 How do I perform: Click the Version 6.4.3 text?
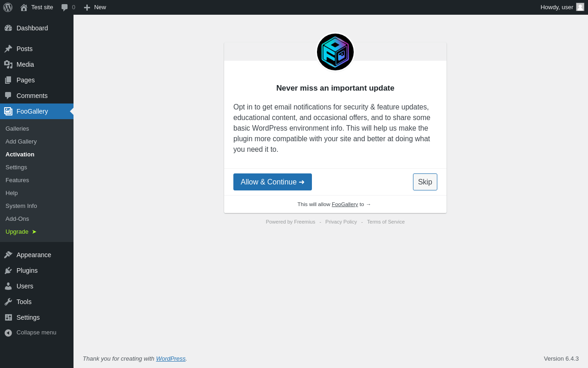(561, 359)
